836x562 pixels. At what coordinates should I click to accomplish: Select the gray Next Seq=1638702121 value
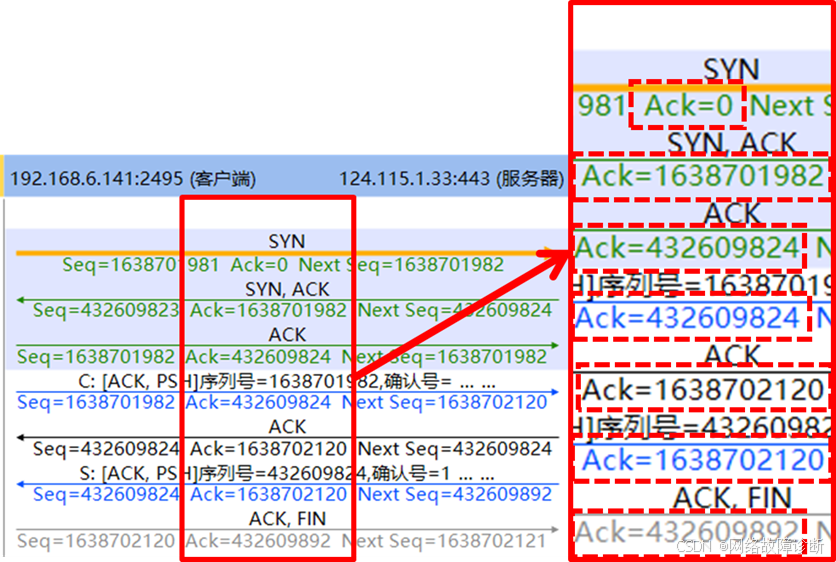[x=444, y=541]
